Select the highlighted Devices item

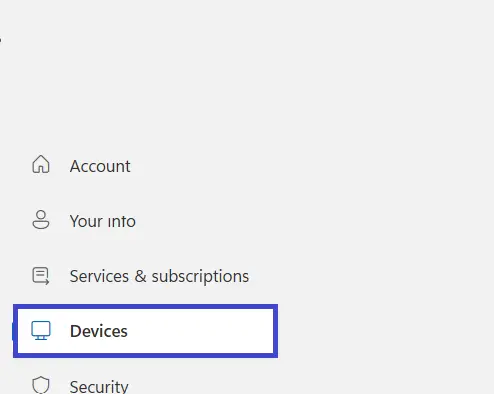145,331
